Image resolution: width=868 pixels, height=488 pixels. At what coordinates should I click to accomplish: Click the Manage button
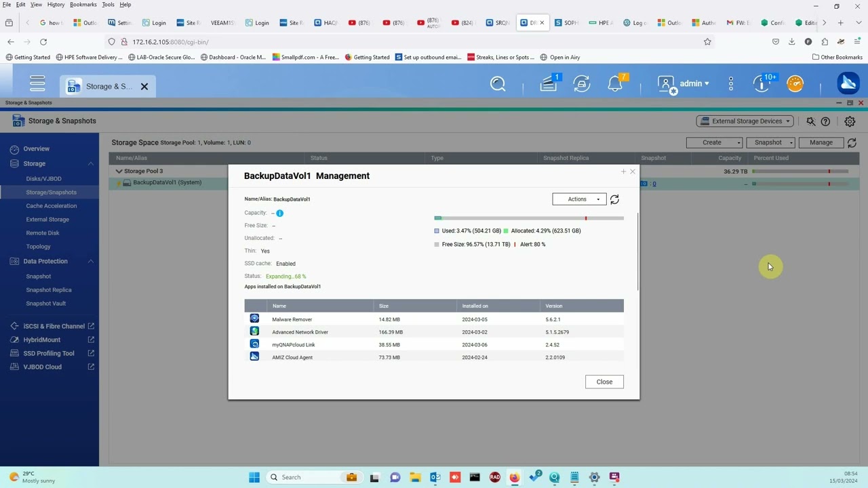821,142
